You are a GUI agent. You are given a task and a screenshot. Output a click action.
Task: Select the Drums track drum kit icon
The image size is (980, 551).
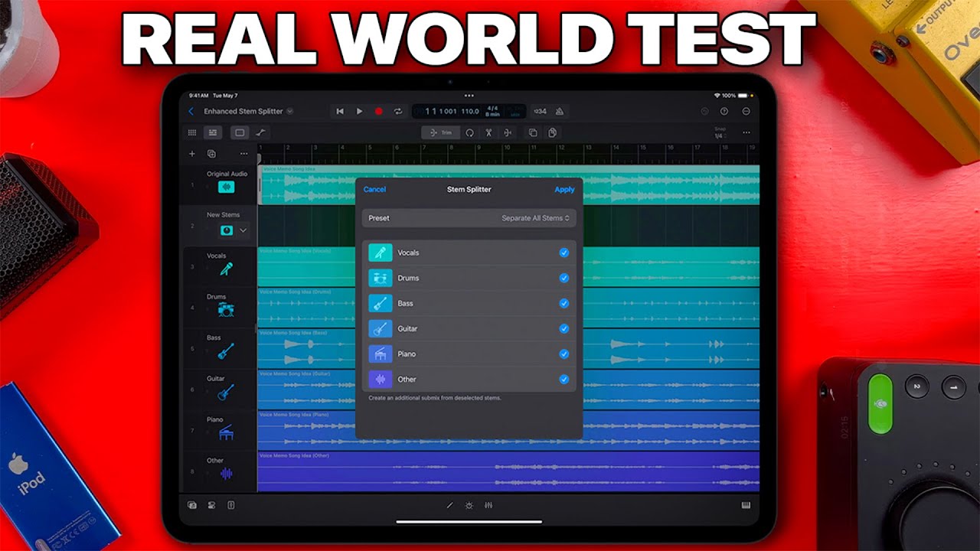click(226, 309)
